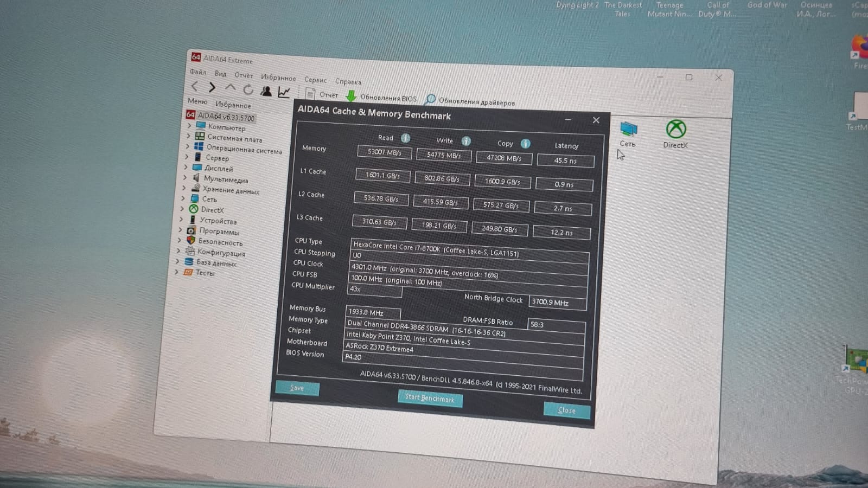Expand the Сервер tree node
Screen dimensions: 868x488
[x=187, y=156]
